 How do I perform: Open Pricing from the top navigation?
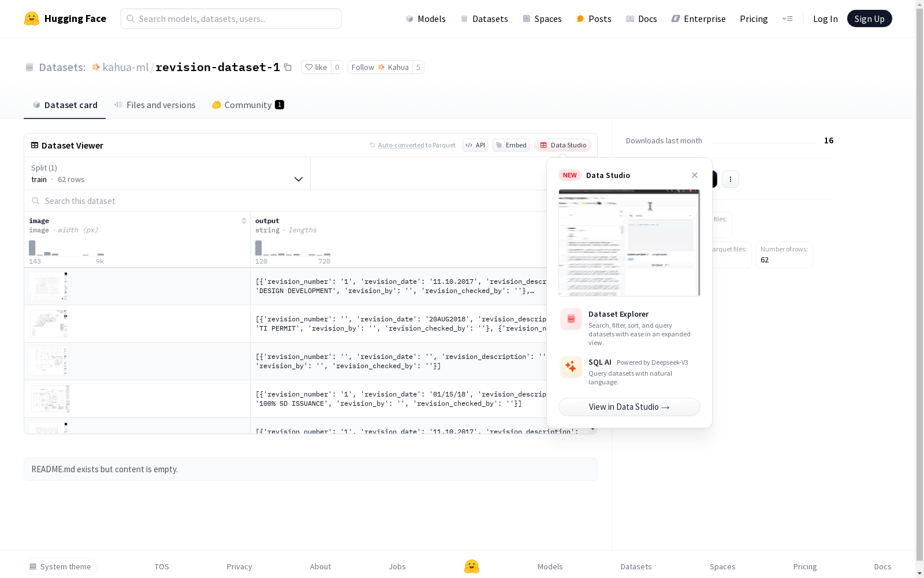click(x=754, y=18)
